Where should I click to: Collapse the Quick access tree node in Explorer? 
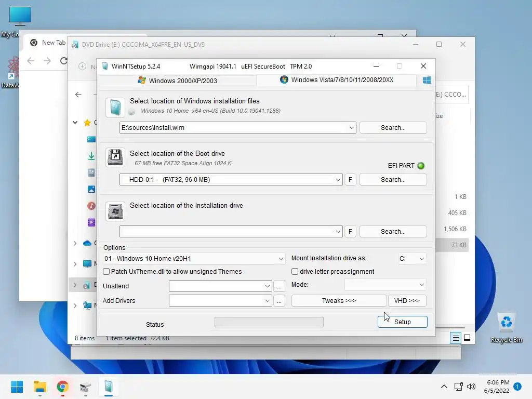75,123
